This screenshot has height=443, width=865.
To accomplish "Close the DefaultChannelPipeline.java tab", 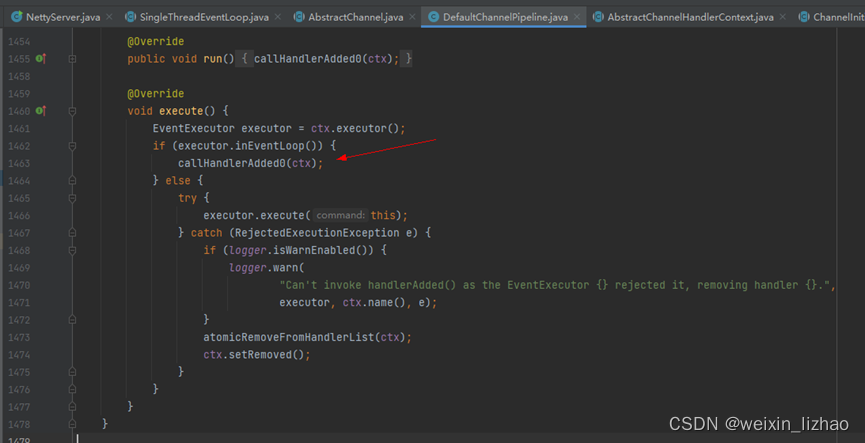I will tap(577, 17).
